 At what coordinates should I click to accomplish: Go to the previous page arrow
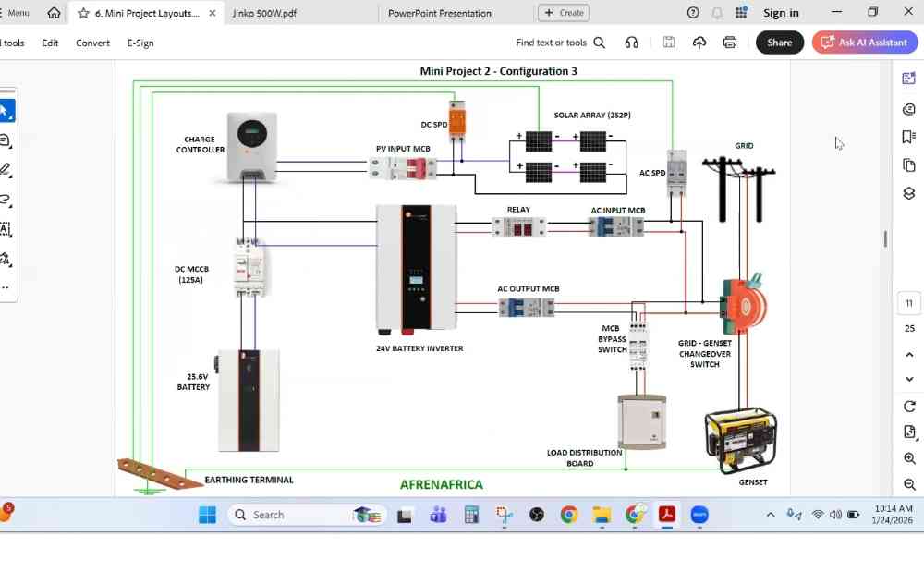click(x=909, y=355)
